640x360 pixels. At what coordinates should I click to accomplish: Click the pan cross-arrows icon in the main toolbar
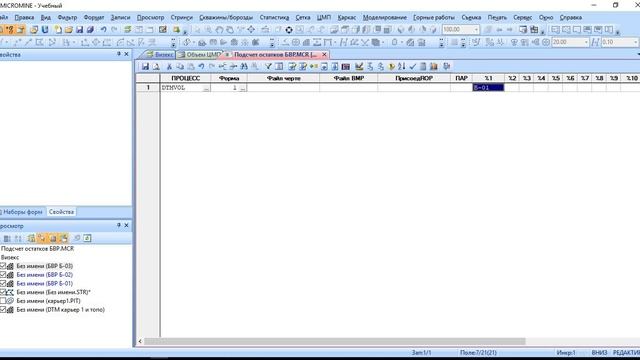point(251,30)
